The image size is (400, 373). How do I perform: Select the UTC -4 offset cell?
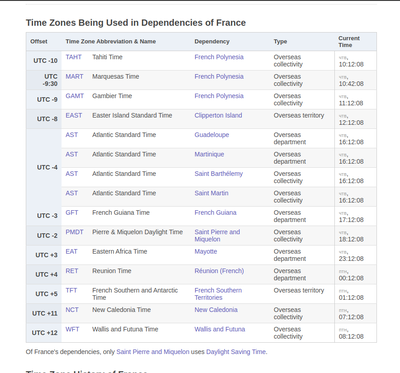pos(44,167)
